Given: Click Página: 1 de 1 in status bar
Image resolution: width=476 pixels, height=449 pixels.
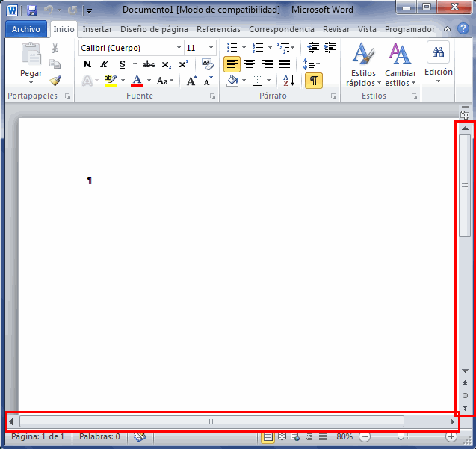Looking at the screenshot, I should (x=38, y=436).
